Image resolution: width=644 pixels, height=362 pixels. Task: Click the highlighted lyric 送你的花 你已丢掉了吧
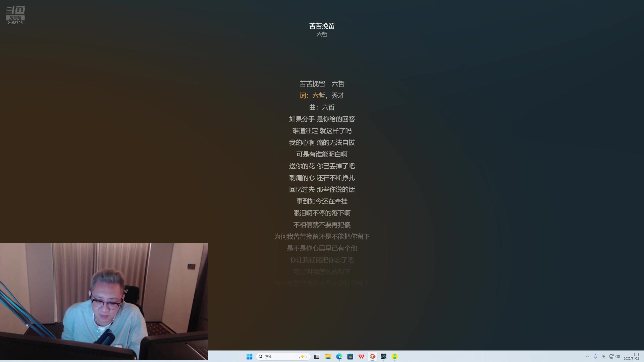[x=321, y=166]
